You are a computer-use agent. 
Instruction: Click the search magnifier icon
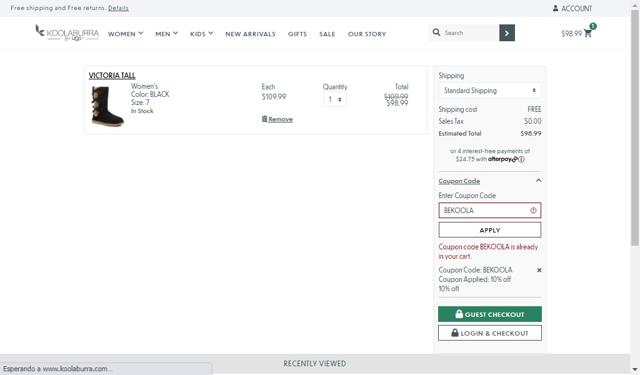click(x=436, y=32)
